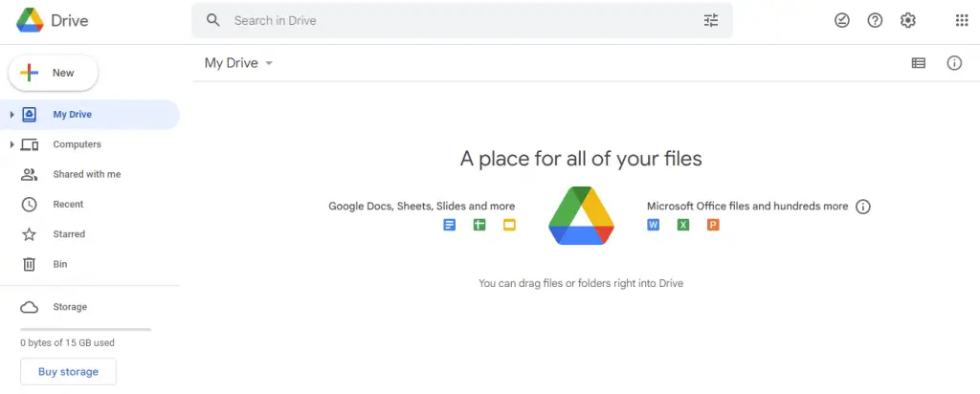
Task: Open search options filter icon
Action: click(711, 21)
